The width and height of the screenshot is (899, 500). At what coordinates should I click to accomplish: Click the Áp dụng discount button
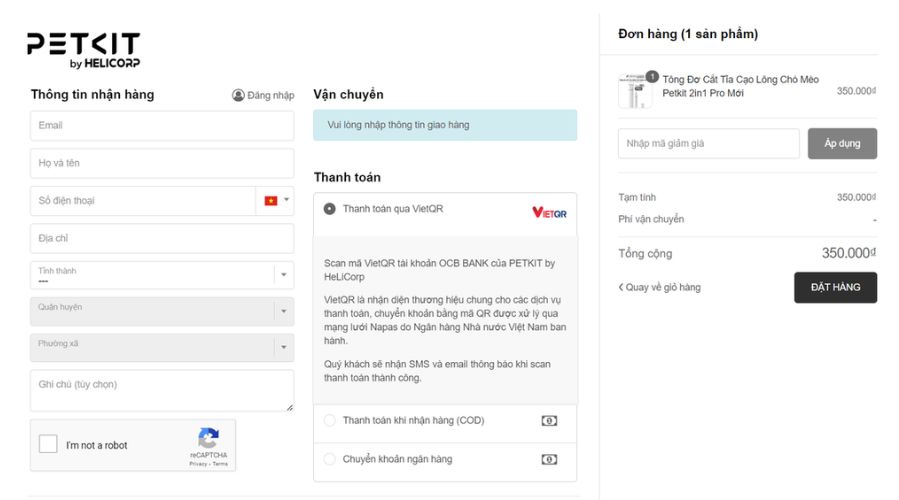point(842,143)
